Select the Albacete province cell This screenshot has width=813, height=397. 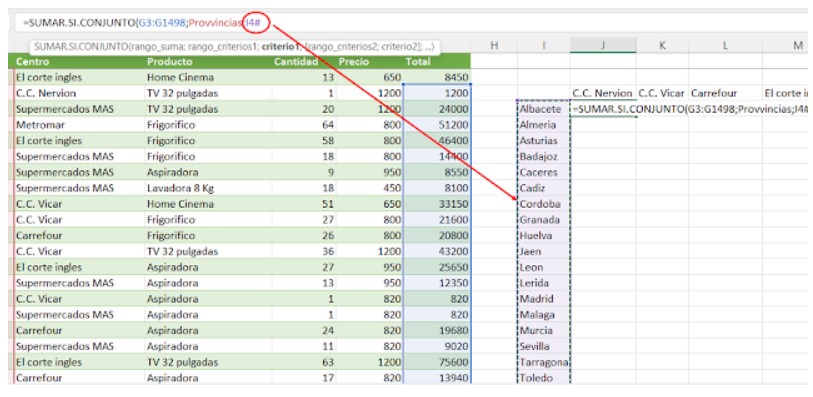point(543,109)
